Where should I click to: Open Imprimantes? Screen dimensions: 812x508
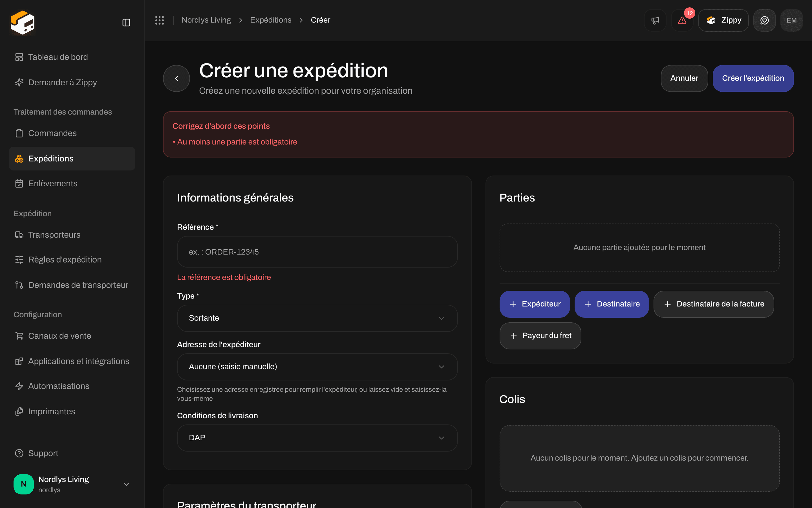pos(72,411)
